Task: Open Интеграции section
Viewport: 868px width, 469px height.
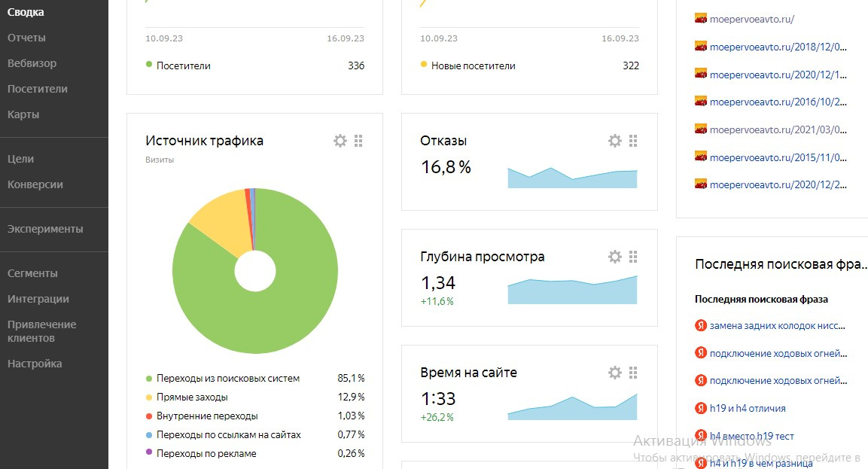Action: (38, 299)
